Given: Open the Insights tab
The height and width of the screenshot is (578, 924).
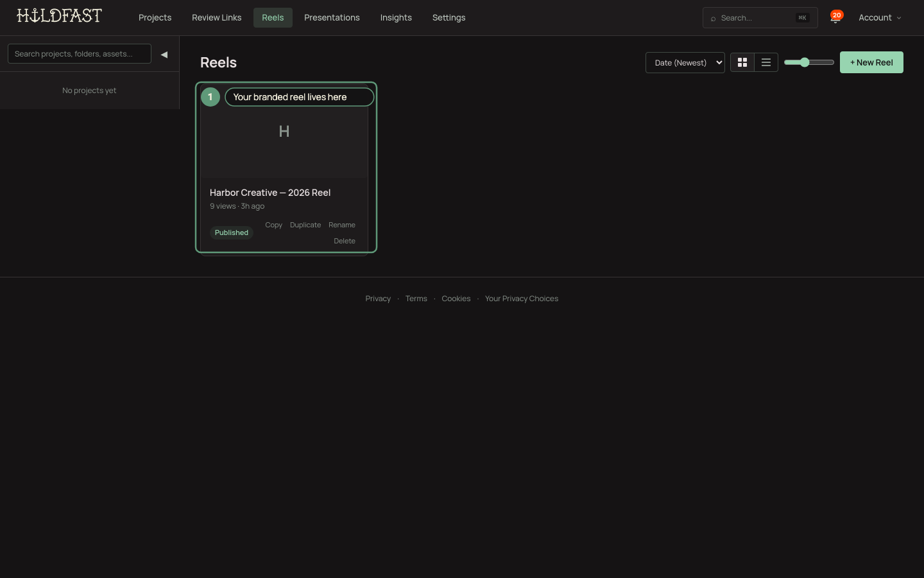Looking at the screenshot, I should tap(396, 17).
